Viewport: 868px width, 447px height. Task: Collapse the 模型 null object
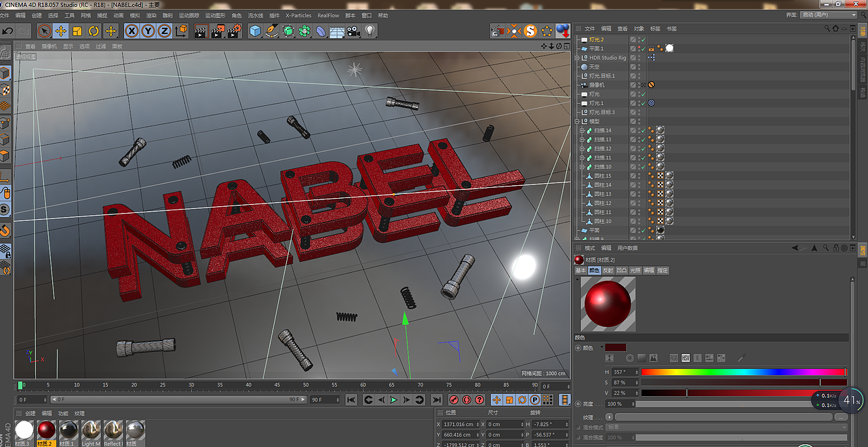pos(578,121)
